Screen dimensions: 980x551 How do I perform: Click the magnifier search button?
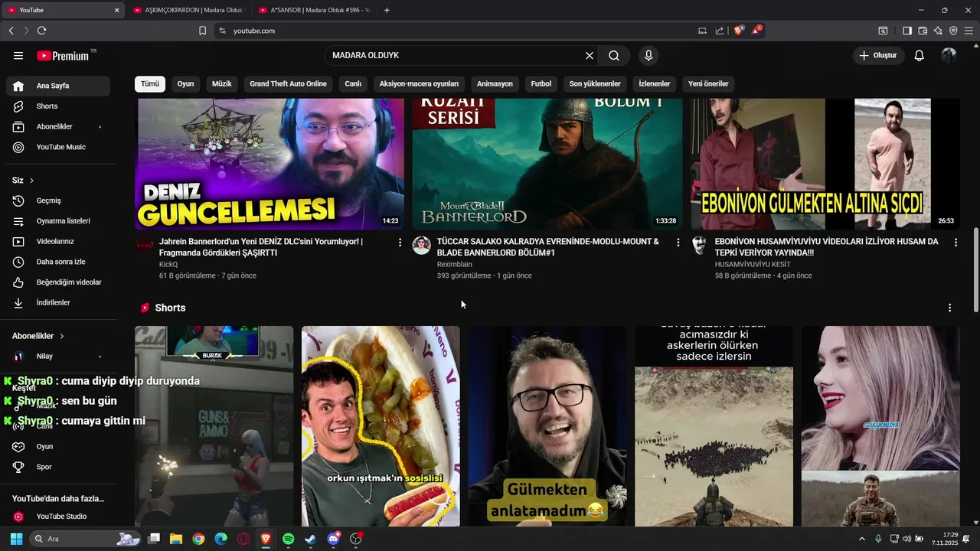(614, 56)
